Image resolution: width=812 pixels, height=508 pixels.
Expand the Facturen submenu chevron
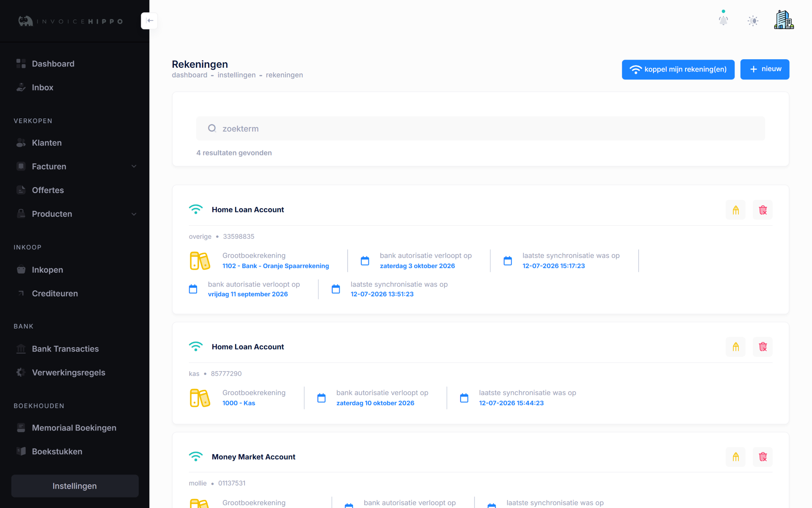click(x=134, y=166)
